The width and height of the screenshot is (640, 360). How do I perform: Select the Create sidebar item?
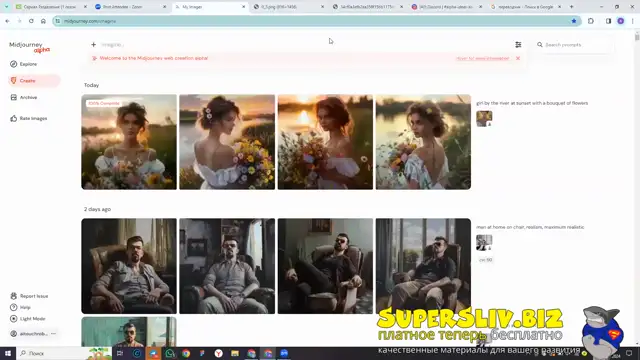click(x=34, y=81)
